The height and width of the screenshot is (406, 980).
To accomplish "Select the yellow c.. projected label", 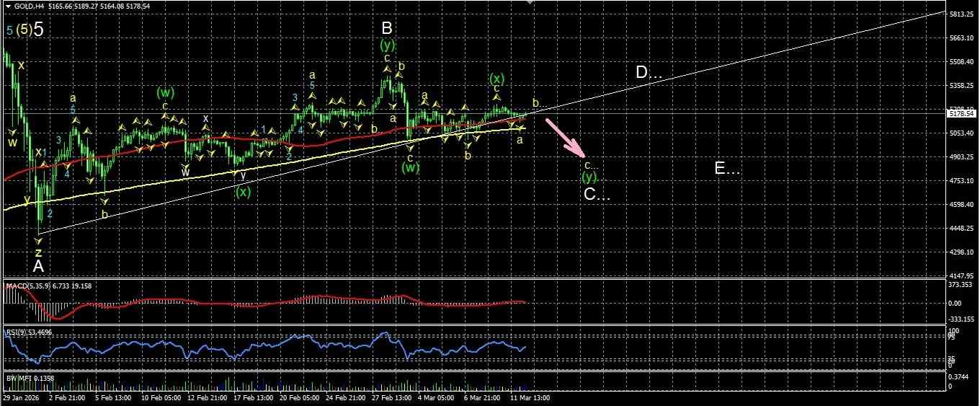I will pyautogui.click(x=591, y=164).
